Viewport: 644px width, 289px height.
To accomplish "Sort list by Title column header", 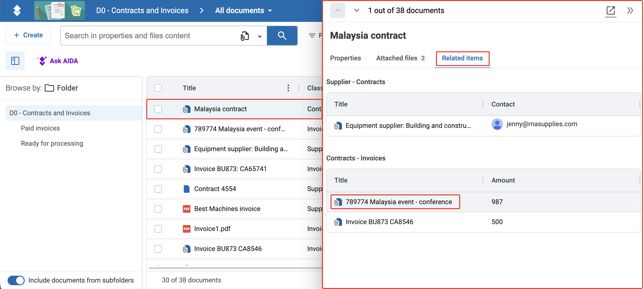I will coord(189,88).
